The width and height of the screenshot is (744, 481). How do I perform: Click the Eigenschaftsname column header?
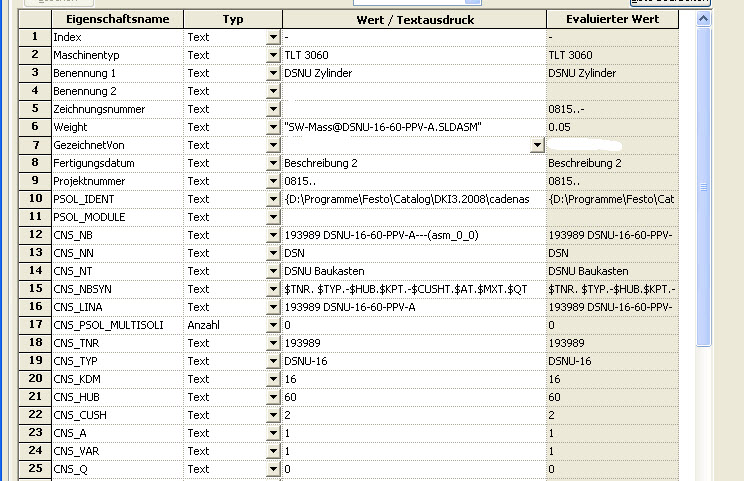[x=116, y=19]
